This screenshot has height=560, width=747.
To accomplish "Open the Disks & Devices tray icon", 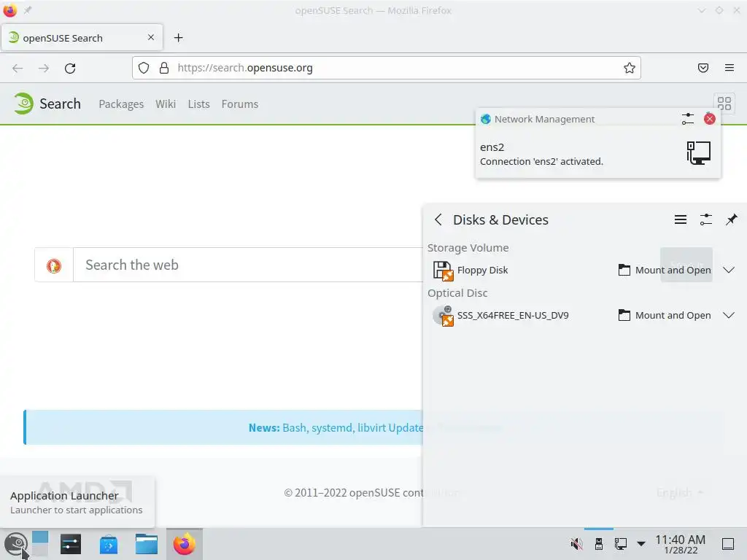I will point(599,543).
